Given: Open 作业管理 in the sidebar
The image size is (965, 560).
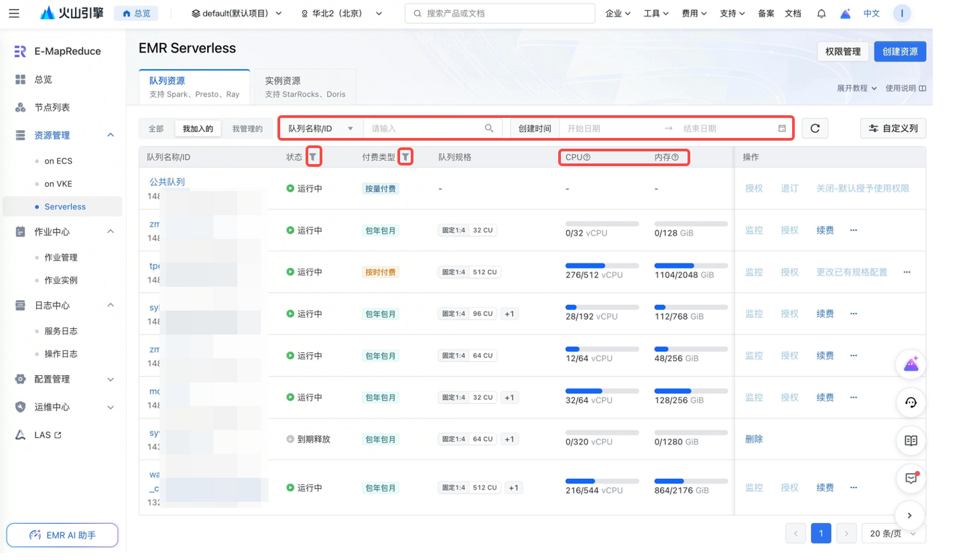Looking at the screenshot, I should (x=62, y=257).
